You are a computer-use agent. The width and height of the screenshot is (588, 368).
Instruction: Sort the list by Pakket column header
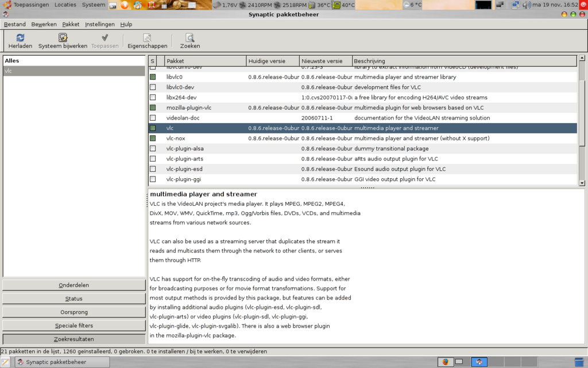pos(205,61)
